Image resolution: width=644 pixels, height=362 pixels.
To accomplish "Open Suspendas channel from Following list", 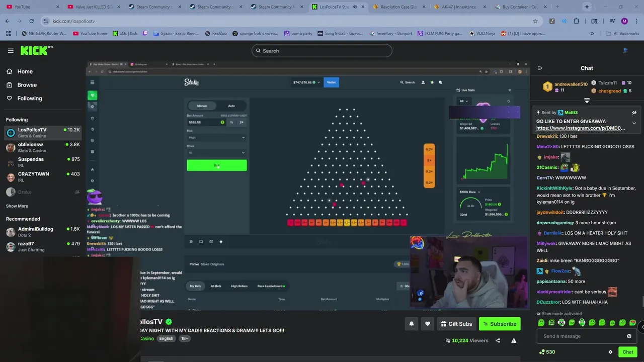I will (x=43, y=162).
